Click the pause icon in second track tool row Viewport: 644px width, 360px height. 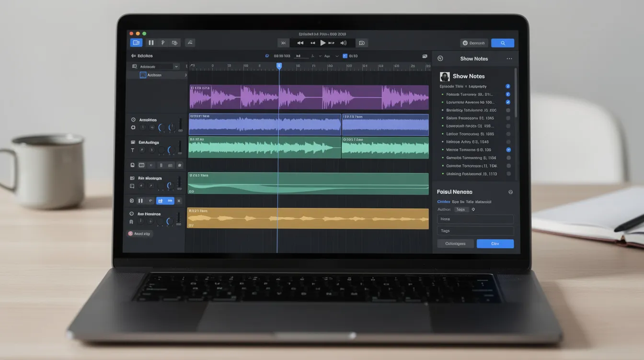point(140,201)
